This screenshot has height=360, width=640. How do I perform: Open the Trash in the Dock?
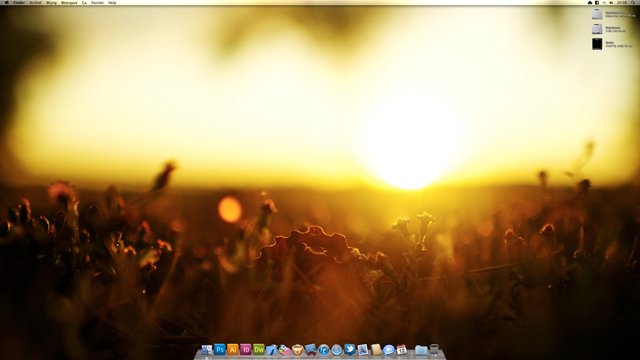[x=434, y=350]
